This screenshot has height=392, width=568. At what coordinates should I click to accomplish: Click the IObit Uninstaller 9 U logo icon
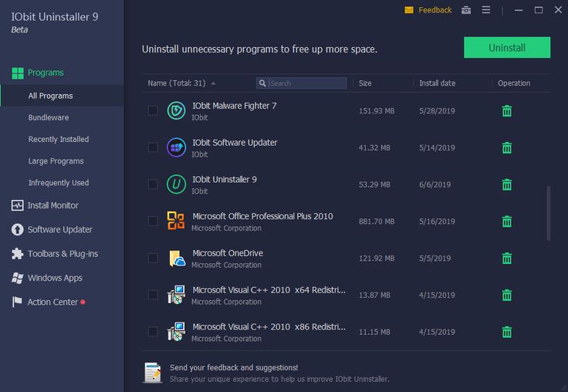177,184
